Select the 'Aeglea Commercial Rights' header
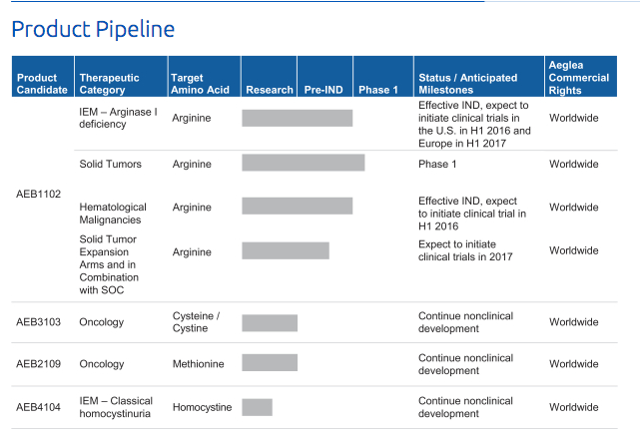Viewport: 640px width, 440px height. [580, 76]
